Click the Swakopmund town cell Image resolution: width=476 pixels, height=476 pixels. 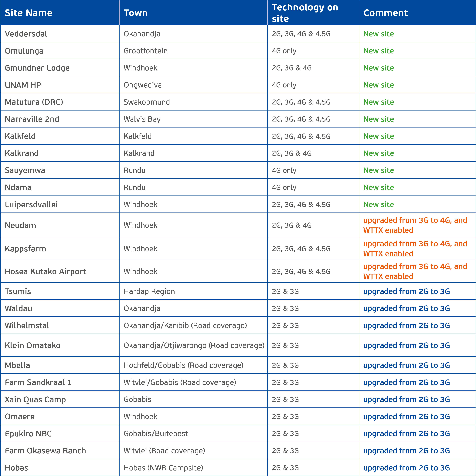pyautogui.click(x=147, y=102)
